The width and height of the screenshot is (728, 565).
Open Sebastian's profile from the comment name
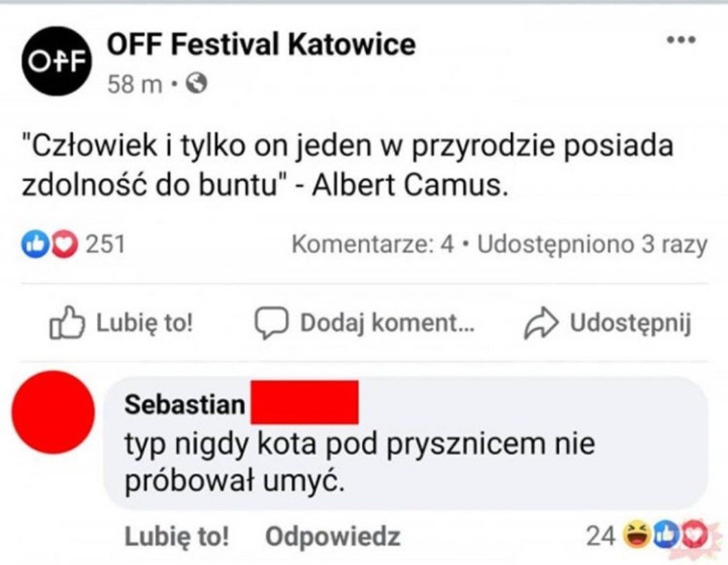tap(184, 404)
